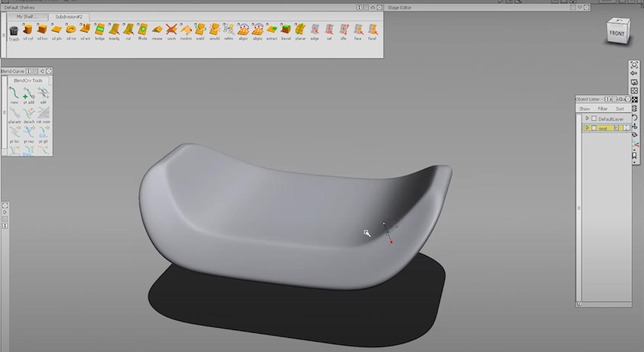Toggle the P pick state on the seat layer
Image resolution: width=644 pixels, height=352 pixels.
click(x=616, y=128)
